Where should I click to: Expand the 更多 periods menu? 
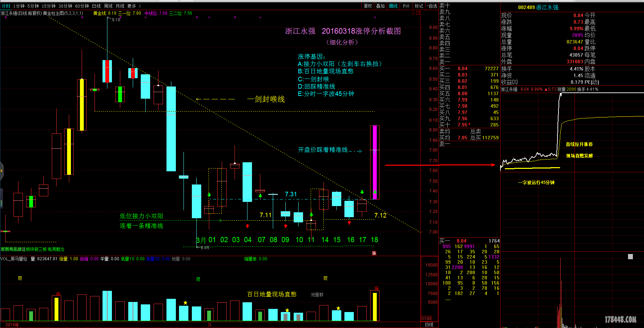pos(134,6)
